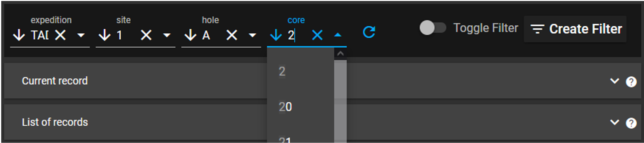Open help for List of records
The height and width of the screenshot is (143, 644).
coord(631,123)
